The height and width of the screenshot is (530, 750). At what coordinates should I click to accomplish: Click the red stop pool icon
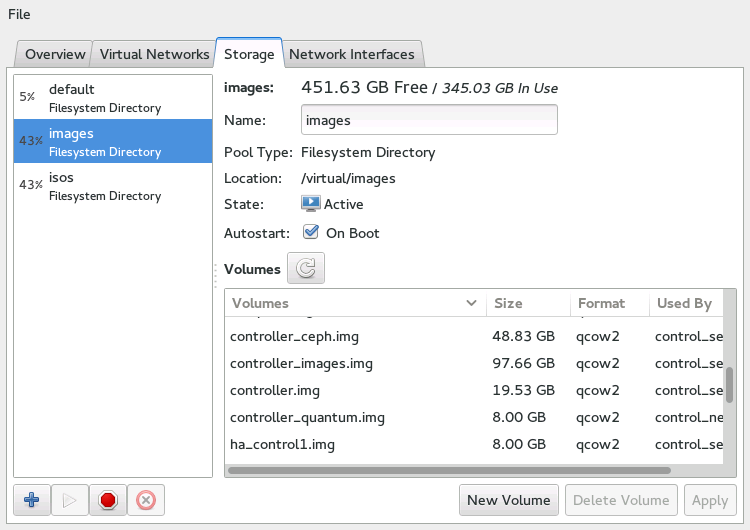[108, 500]
